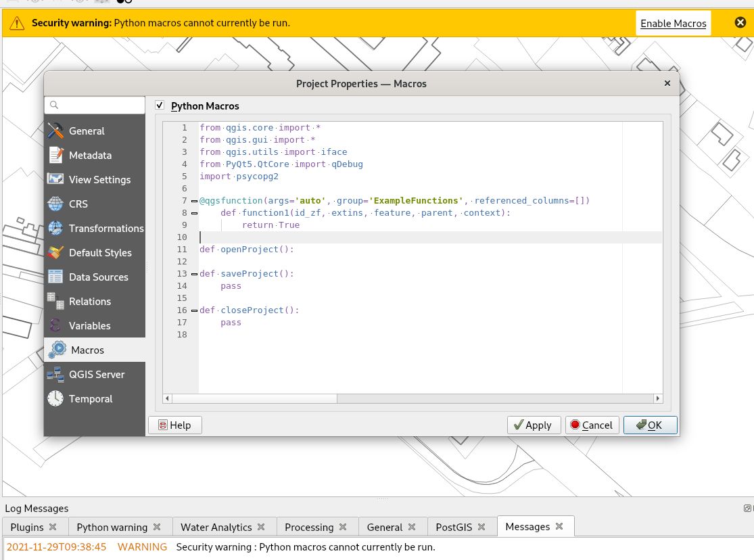Viewport: 754px width, 560px height.
Task: Toggle the Python Macros checkbox
Action: coord(160,106)
